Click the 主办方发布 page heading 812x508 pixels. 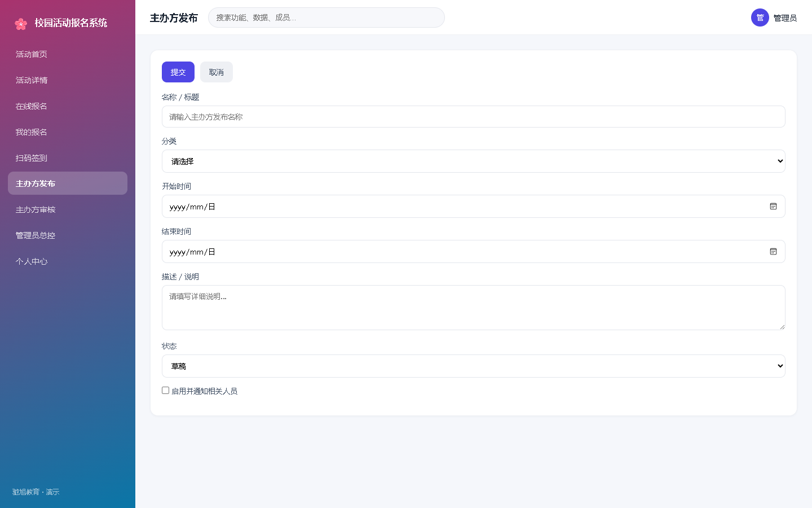tap(174, 18)
